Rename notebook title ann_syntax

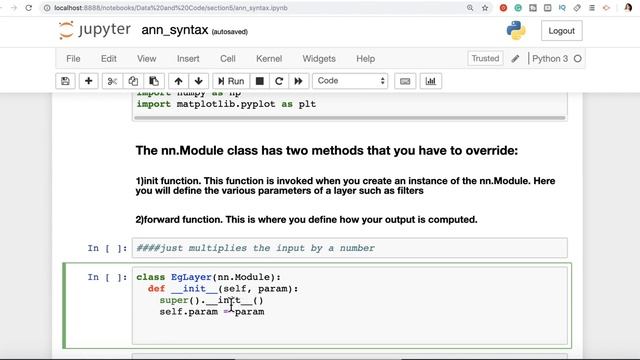175,30
